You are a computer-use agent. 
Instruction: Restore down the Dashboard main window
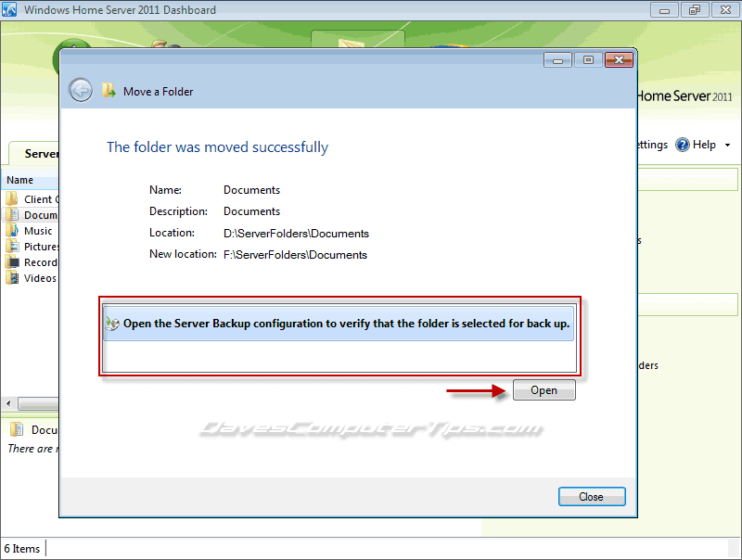coord(694,10)
